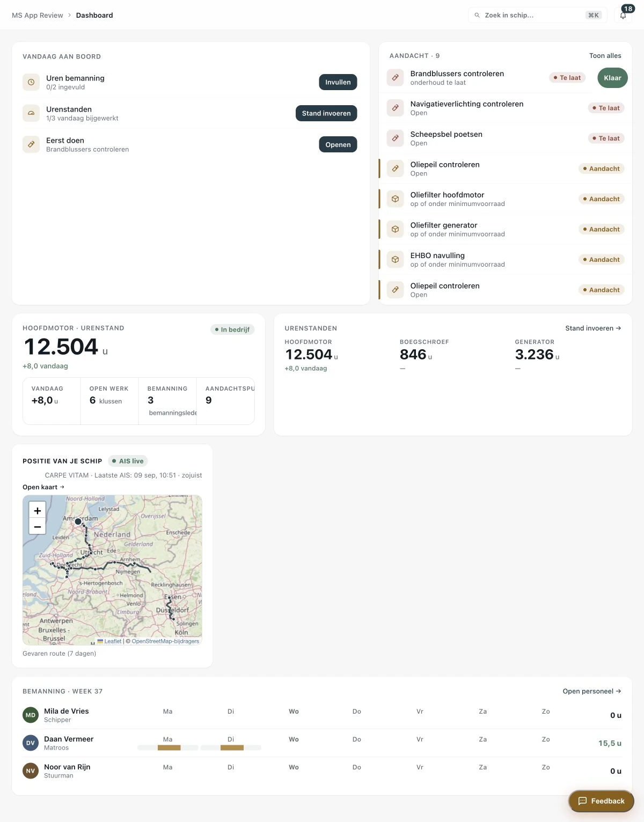Open the Feedback button
This screenshot has width=644, height=822.
(601, 801)
